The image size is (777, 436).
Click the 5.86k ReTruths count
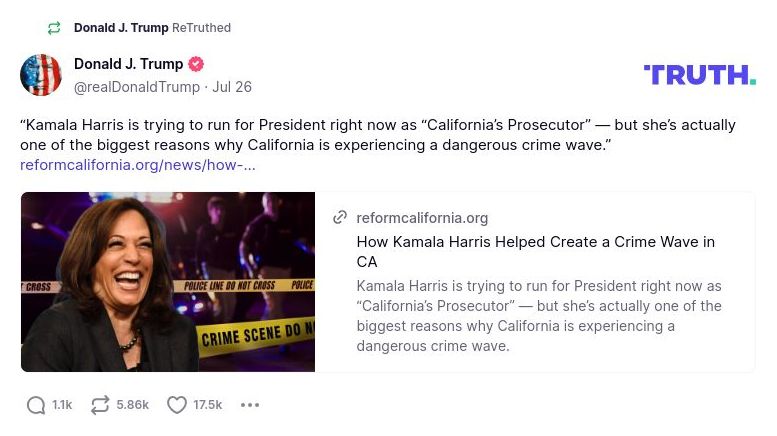(x=132, y=405)
